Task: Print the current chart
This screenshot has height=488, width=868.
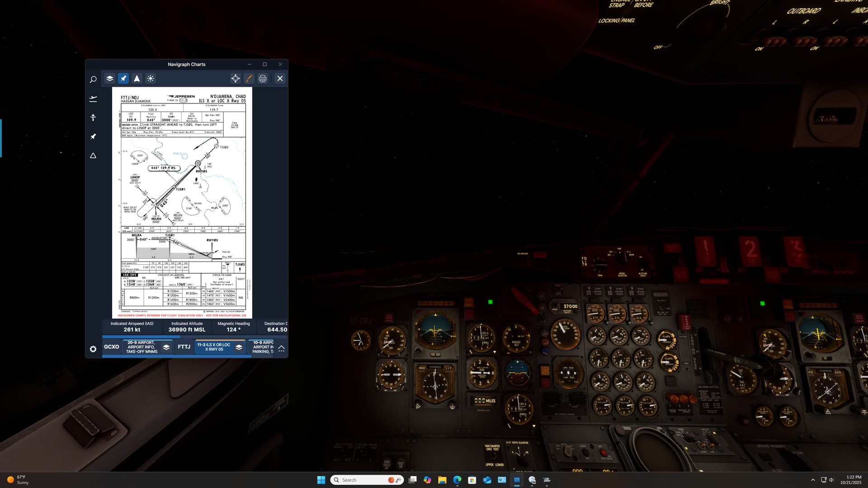Action: pos(263,78)
